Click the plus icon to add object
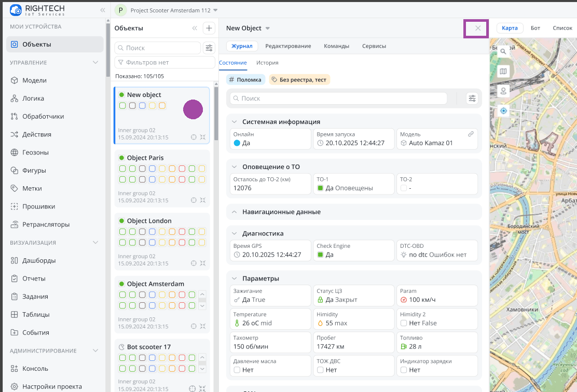 point(209,29)
